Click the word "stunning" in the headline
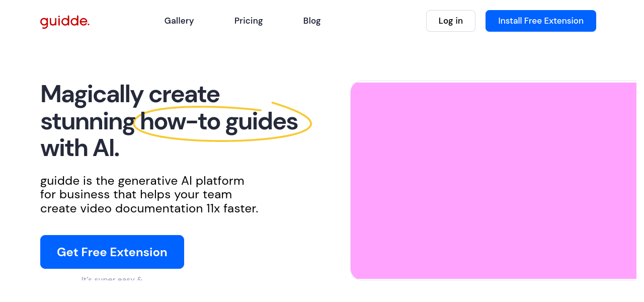This screenshot has width=644, height=302. 88,122
